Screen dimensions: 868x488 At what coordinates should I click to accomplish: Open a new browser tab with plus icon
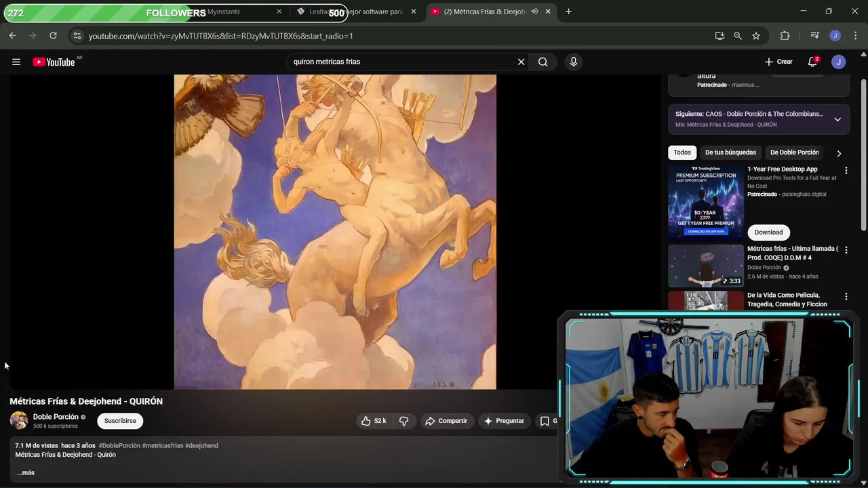coord(568,12)
